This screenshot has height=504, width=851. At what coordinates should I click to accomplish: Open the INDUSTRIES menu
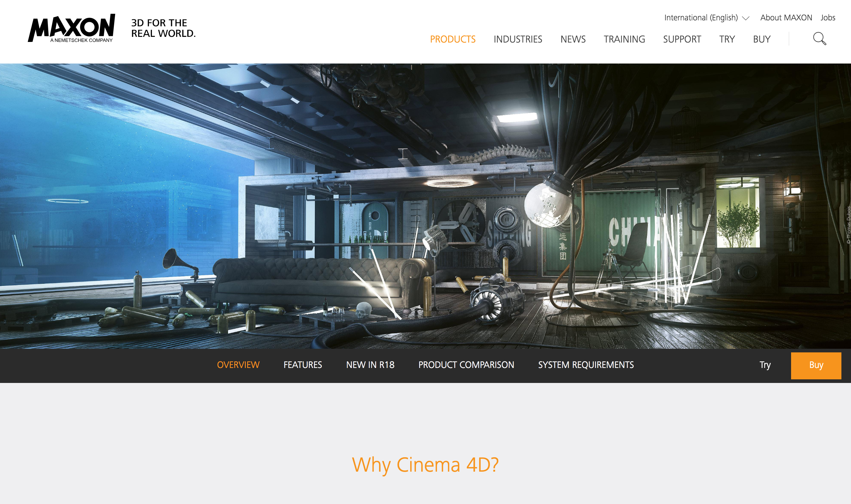(517, 39)
